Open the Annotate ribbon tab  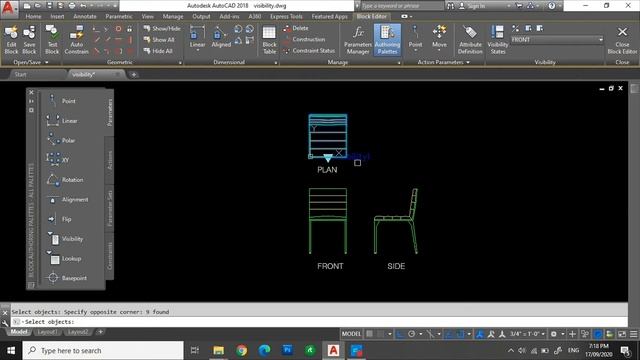tap(85, 16)
